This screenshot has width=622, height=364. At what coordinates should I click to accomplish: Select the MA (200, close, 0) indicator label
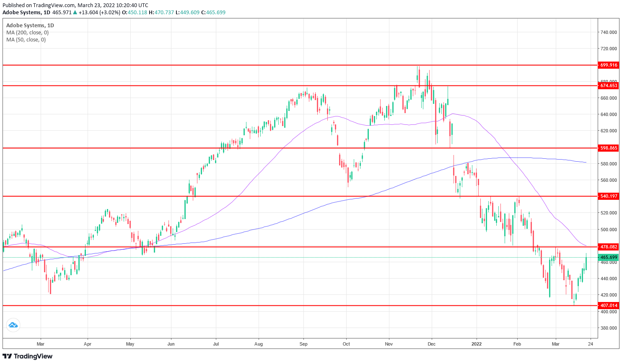tap(27, 33)
